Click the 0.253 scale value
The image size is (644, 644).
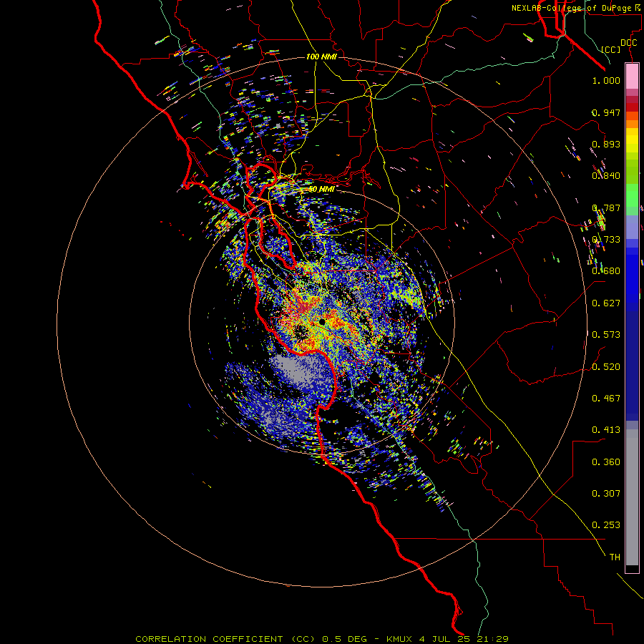pyautogui.click(x=606, y=525)
